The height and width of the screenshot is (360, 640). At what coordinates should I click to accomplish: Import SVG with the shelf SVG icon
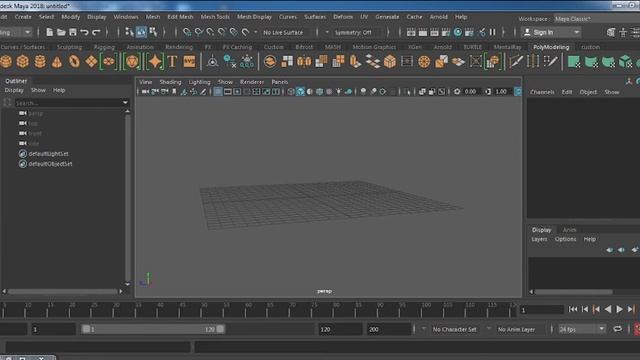tap(189, 62)
